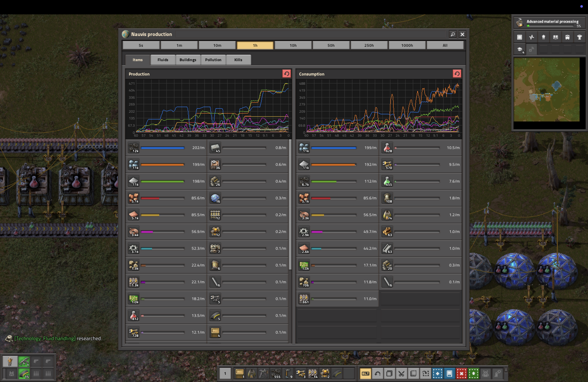Image resolution: width=588 pixels, height=382 pixels.
Task: Open the bonuses arrow menu button
Action: 544,37
